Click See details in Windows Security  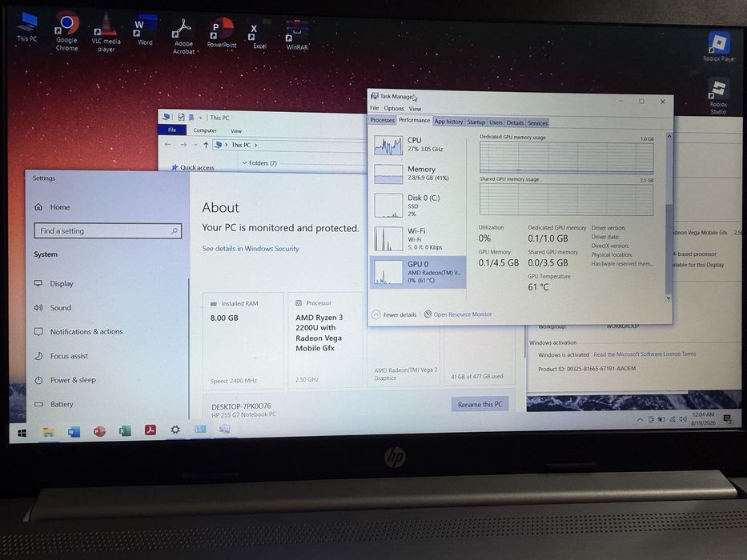pyautogui.click(x=251, y=249)
